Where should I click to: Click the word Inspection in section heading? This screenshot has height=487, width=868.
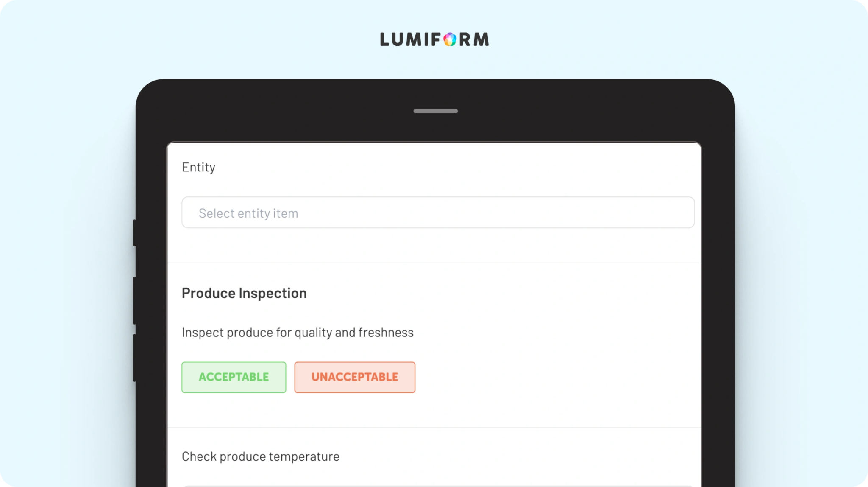[273, 293]
